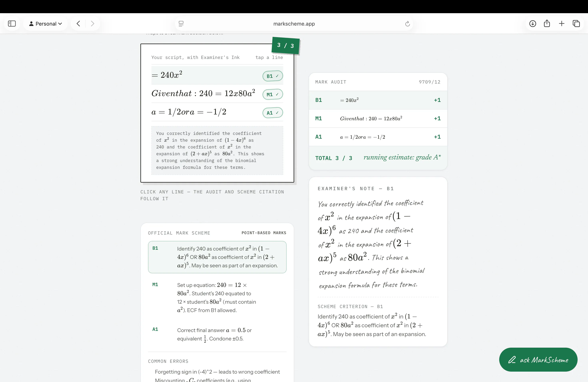Go back with the left chevron
This screenshot has height=382, width=588.
click(78, 24)
